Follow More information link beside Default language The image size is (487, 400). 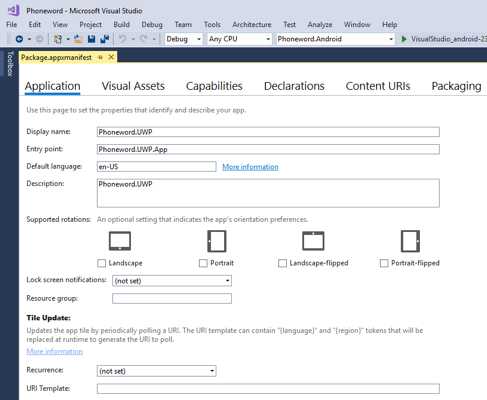point(250,167)
